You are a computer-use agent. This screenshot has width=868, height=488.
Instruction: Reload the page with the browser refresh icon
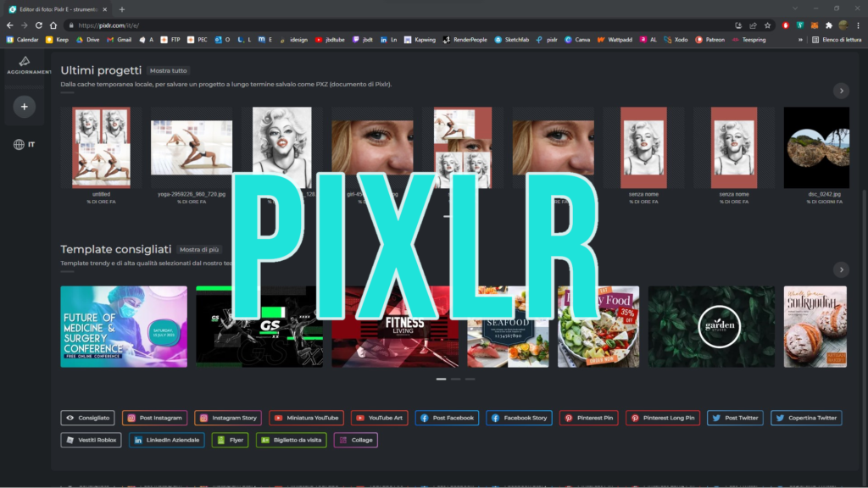[39, 25]
